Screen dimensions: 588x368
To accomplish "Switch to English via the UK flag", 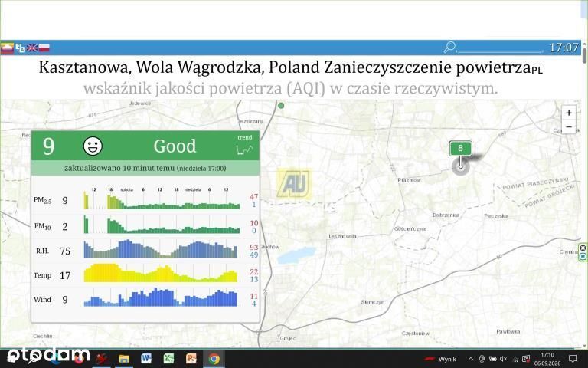I will (32, 48).
